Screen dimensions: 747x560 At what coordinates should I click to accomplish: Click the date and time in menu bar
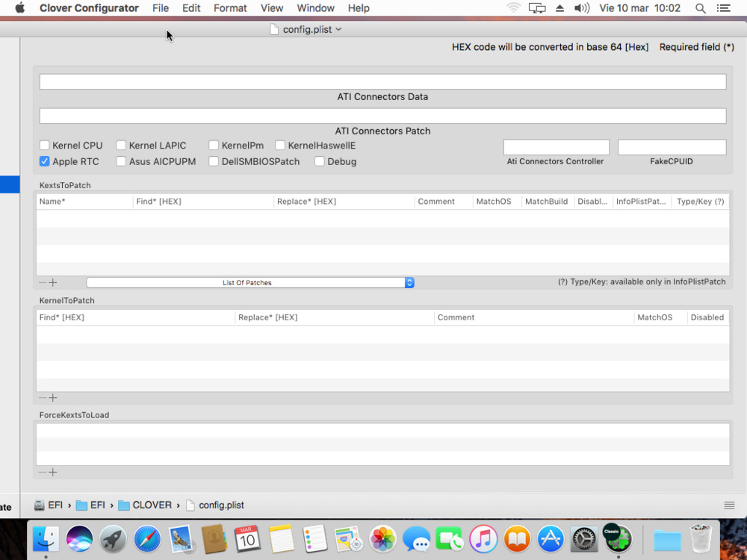pos(640,8)
